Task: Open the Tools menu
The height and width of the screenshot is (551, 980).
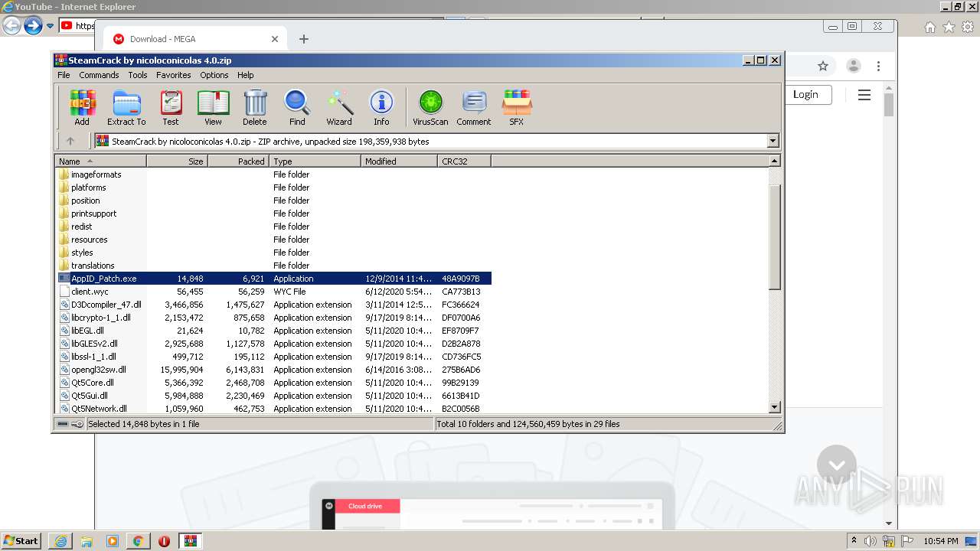Action: (x=138, y=75)
